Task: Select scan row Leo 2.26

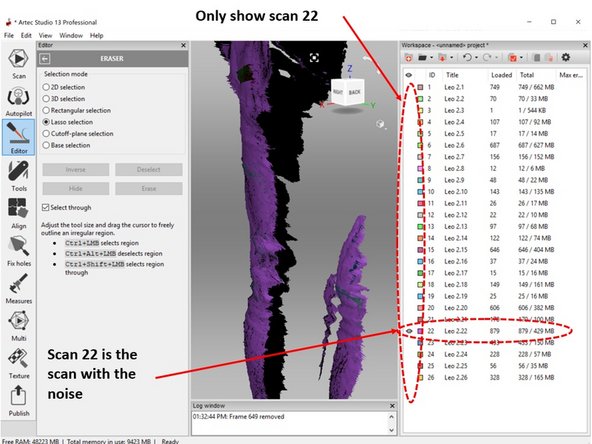Action: point(495,378)
